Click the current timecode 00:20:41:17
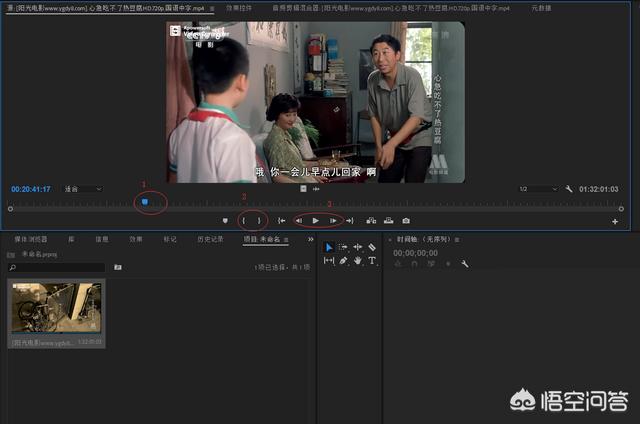This screenshot has height=424, width=640. coord(31,189)
